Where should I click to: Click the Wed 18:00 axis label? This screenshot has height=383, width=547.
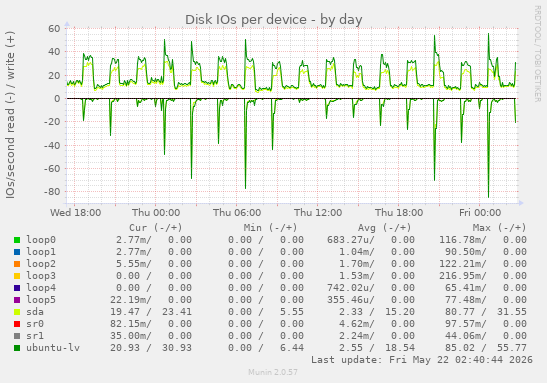click(x=76, y=213)
